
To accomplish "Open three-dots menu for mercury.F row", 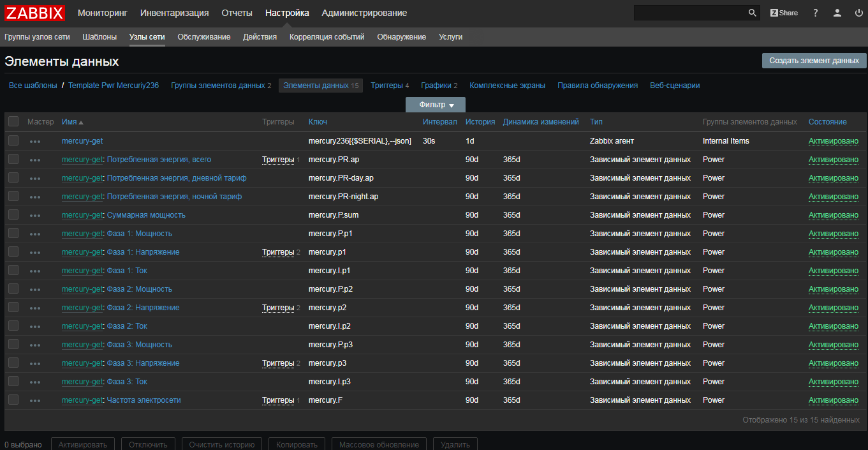I will pos(35,400).
